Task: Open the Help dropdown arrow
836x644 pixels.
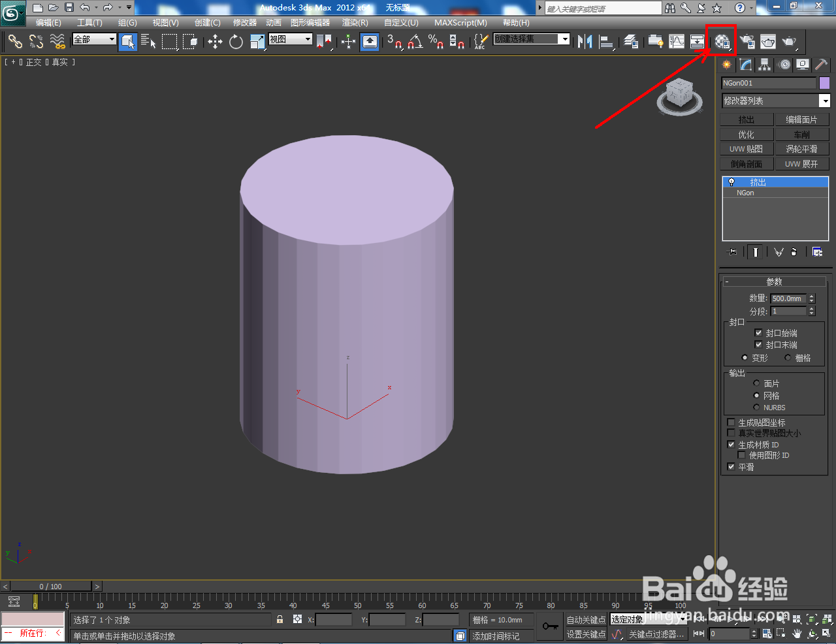Action: pos(752,8)
